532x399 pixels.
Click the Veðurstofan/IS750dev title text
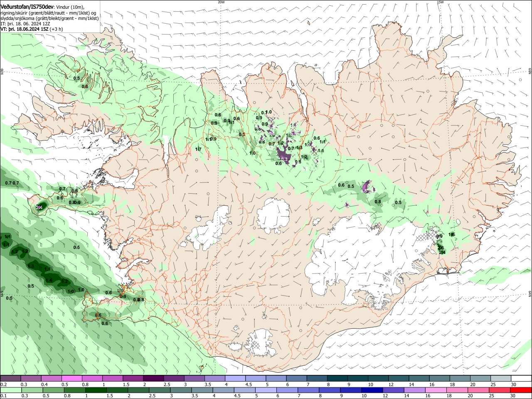(x=27, y=7)
